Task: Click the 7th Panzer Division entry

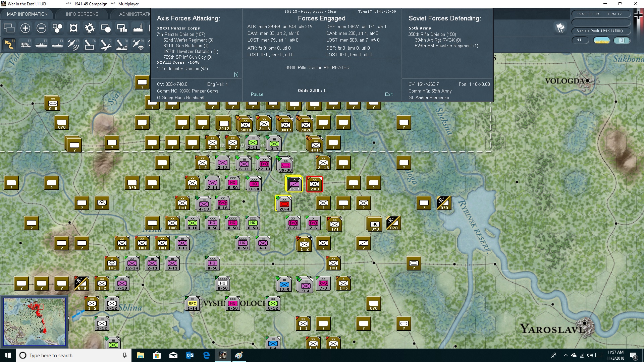Action: (181, 34)
